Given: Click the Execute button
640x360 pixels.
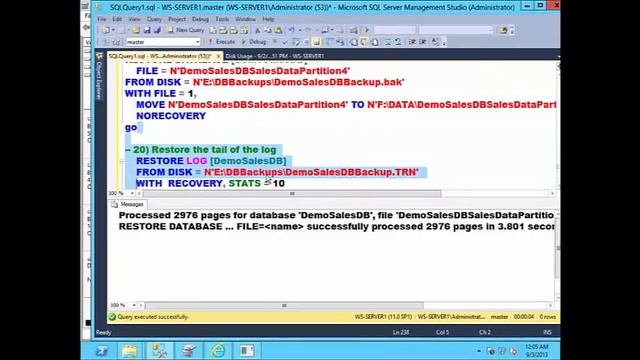Looking at the screenshot, I should point(221,42).
